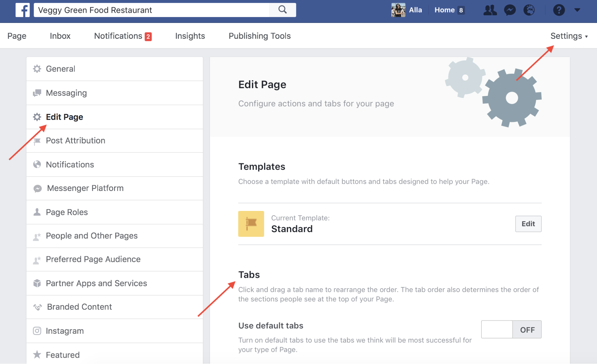Click the Publishing Tools tab

click(259, 36)
